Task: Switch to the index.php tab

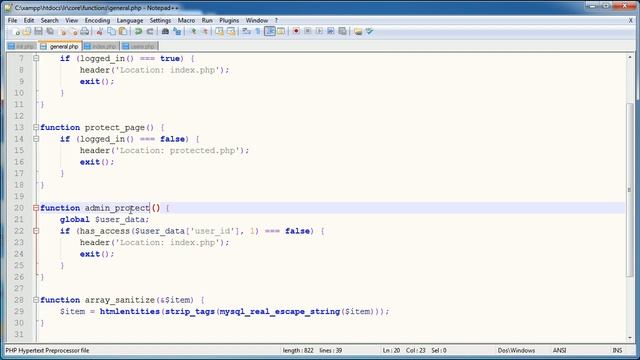Action: pyautogui.click(x=101, y=46)
